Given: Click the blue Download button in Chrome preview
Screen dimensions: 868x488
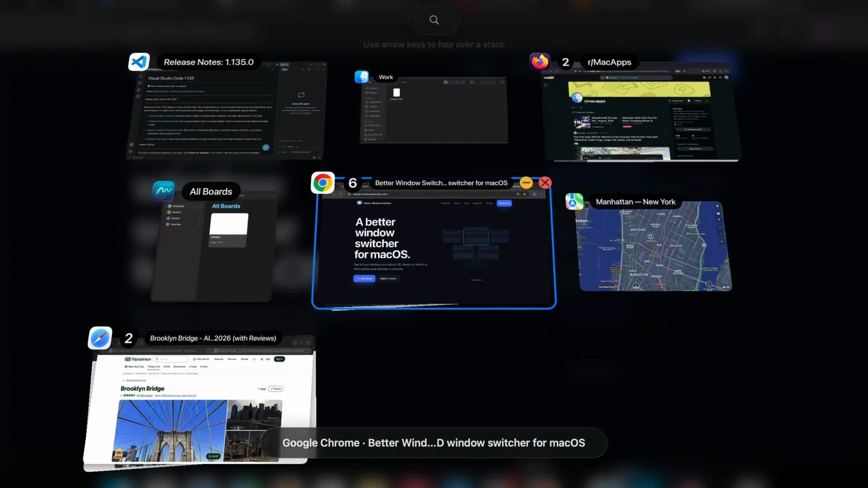Looking at the screenshot, I should pyautogui.click(x=364, y=278).
